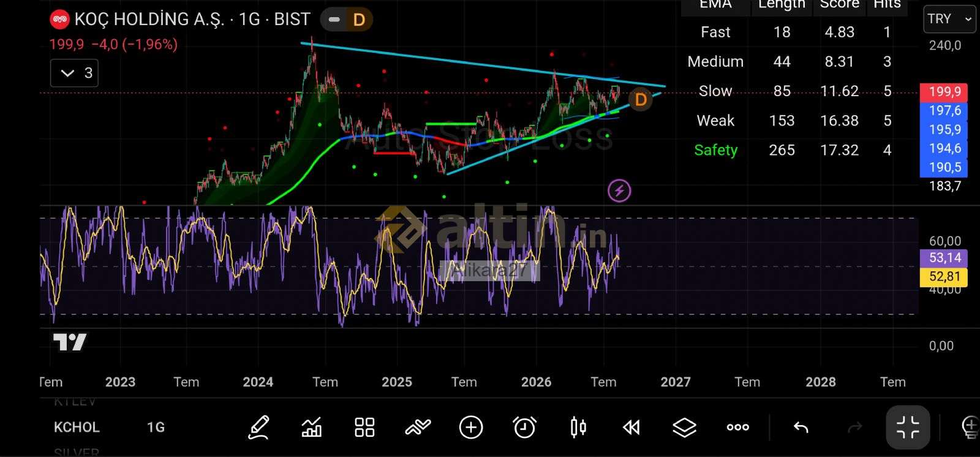Undo the last action with the back arrow

point(801,427)
